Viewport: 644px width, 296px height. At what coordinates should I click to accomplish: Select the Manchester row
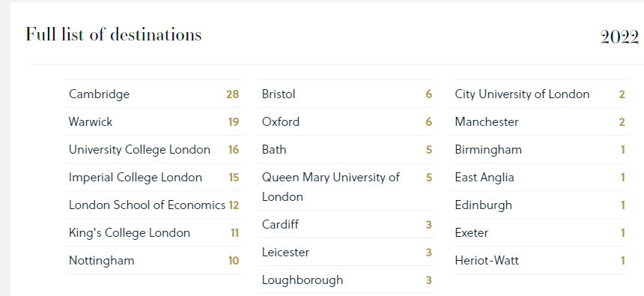click(540, 121)
